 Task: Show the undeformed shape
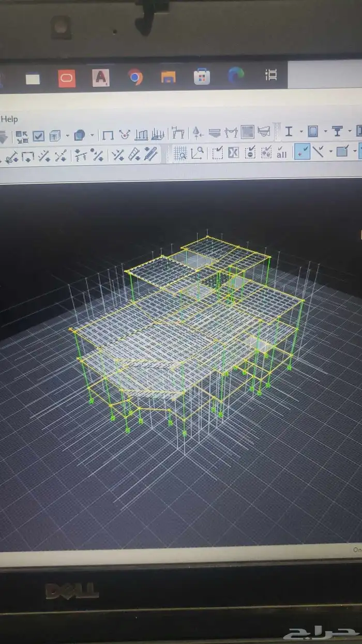108,136
